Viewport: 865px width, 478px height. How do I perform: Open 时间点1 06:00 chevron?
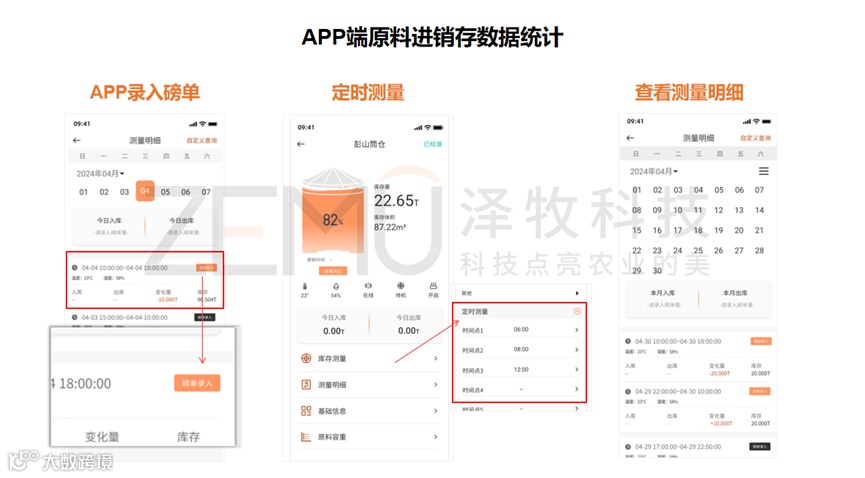pos(577,330)
